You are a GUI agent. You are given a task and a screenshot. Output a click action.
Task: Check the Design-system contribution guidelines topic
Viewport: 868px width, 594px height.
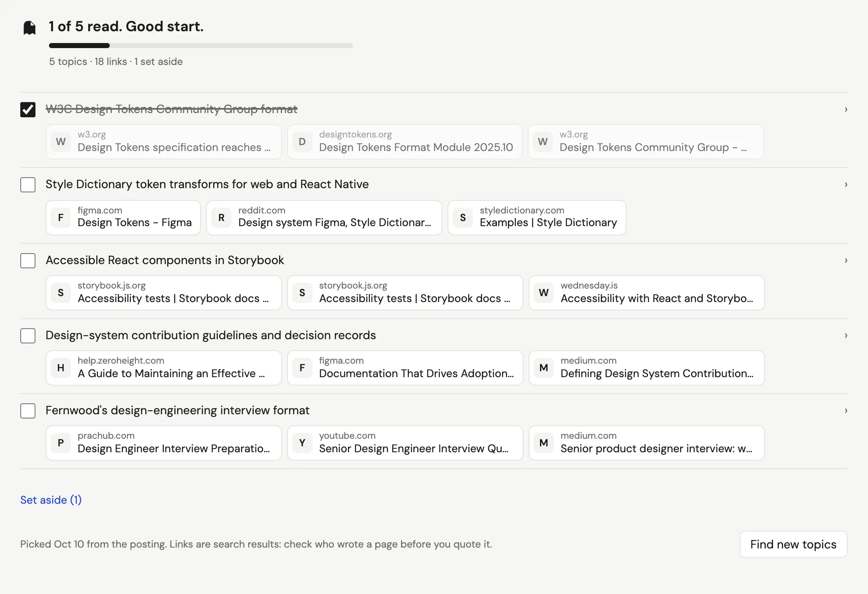pos(28,336)
